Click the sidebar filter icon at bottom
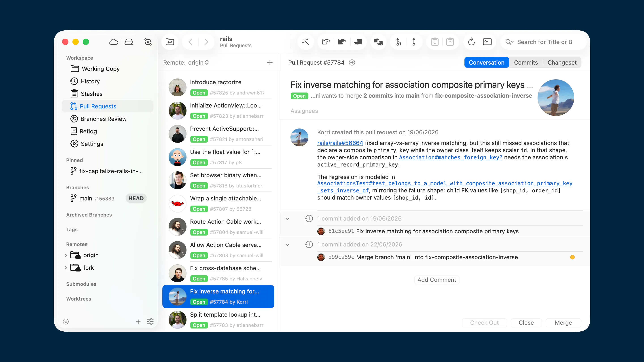The image size is (644, 362). tap(66, 322)
